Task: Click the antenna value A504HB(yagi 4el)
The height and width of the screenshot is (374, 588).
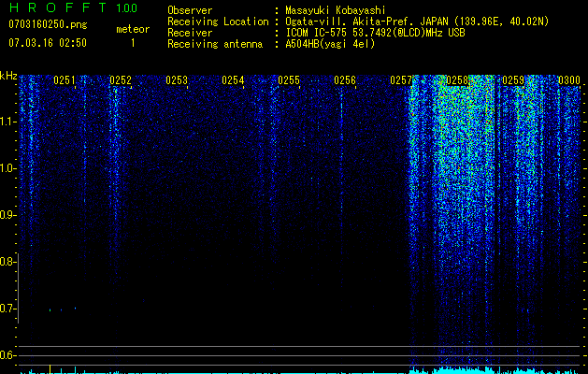Action: 330,44
